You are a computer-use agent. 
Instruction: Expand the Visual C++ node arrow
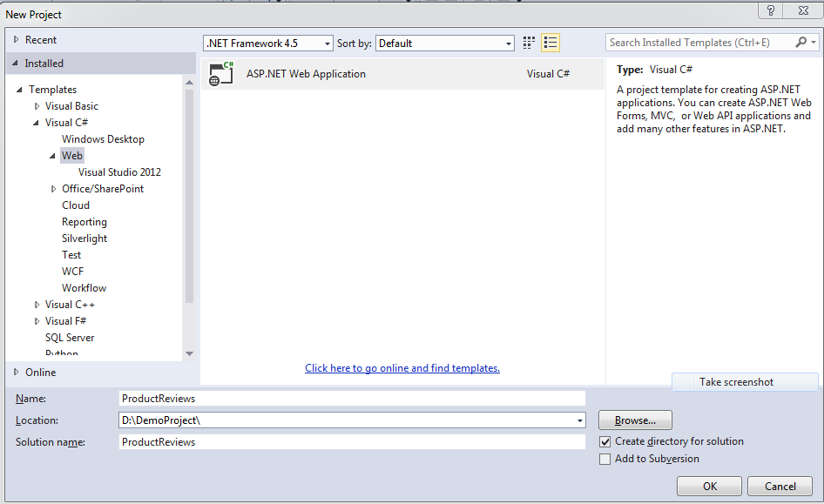click(x=37, y=305)
